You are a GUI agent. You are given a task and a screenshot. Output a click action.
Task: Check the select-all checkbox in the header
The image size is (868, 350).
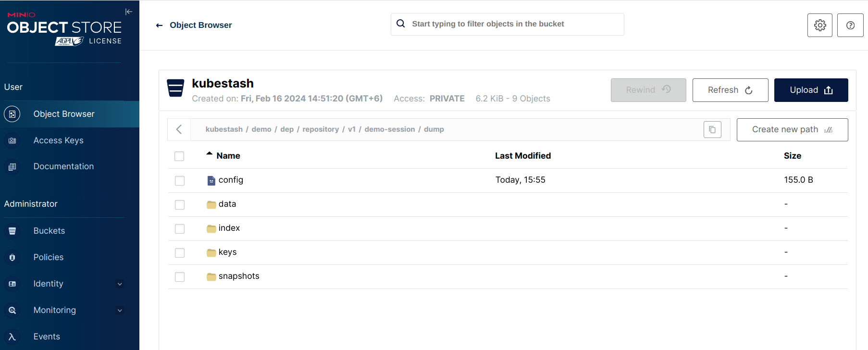coord(179,156)
